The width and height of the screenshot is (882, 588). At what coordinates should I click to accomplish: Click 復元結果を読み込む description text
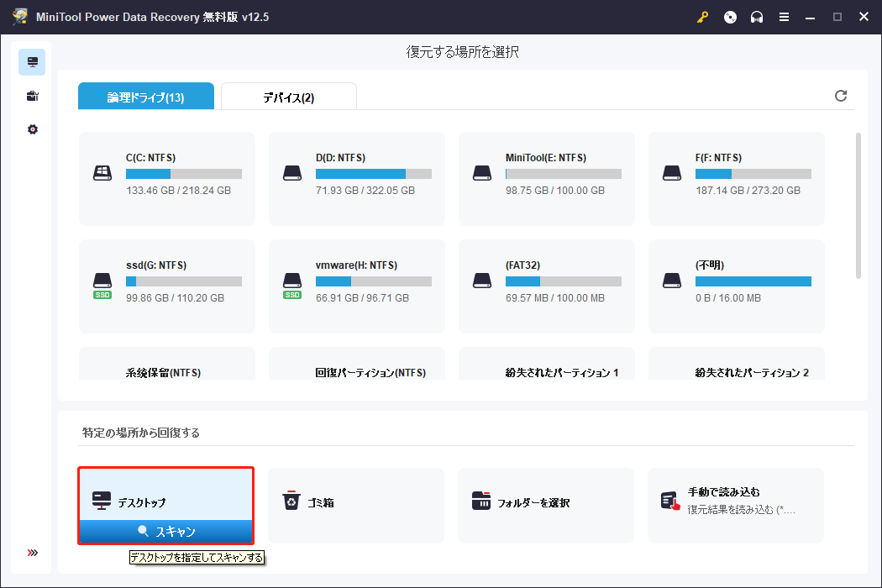(x=742, y=510)
